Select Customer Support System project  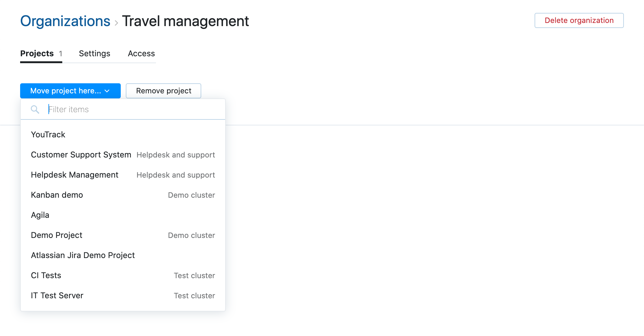coord(81,155)
